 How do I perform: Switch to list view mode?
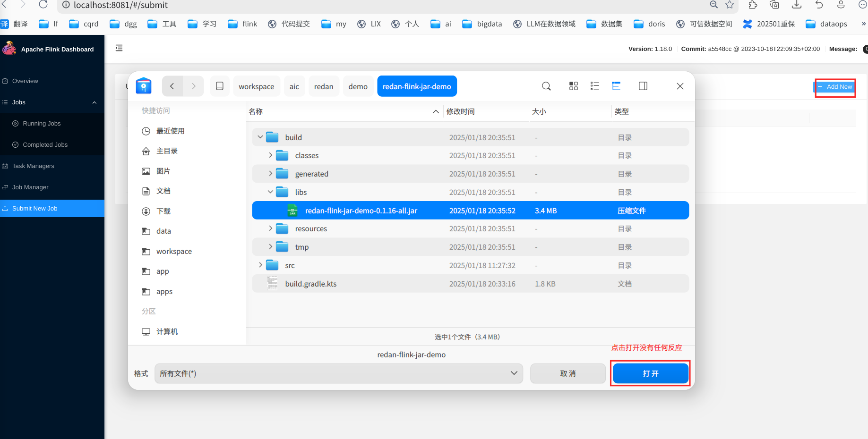point(595,86)
